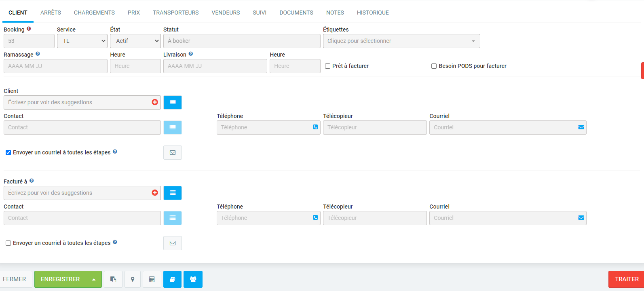Enable Besoin PODS pour facturer checkbox
This screenshot has width=644, height=291.
tap(434, 66)
